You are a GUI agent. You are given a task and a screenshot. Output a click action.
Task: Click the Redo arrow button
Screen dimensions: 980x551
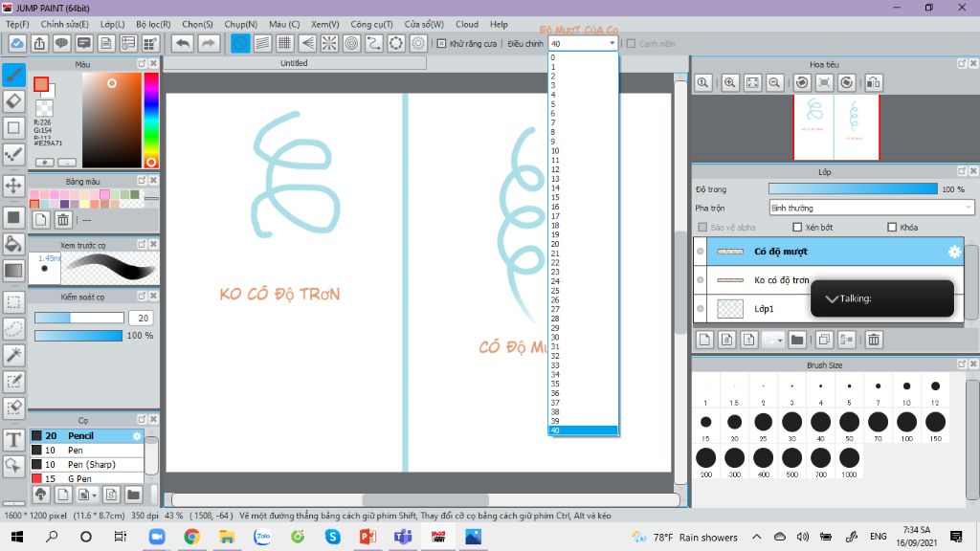[208, 44]
